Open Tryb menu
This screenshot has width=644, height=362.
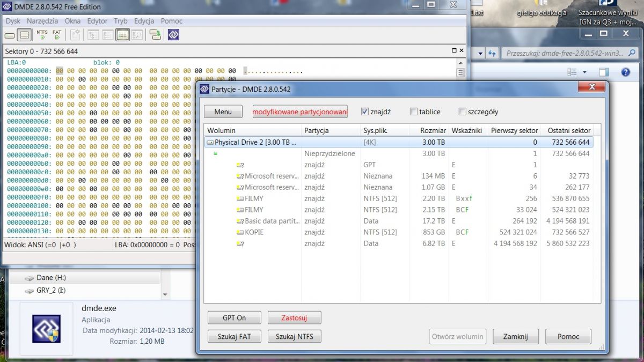coord(121,21)
